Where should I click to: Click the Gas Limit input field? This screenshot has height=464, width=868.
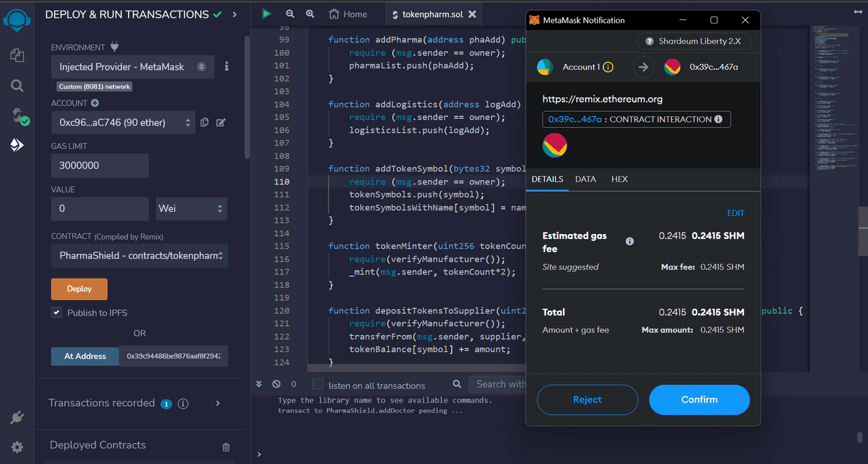click(99, 165)
